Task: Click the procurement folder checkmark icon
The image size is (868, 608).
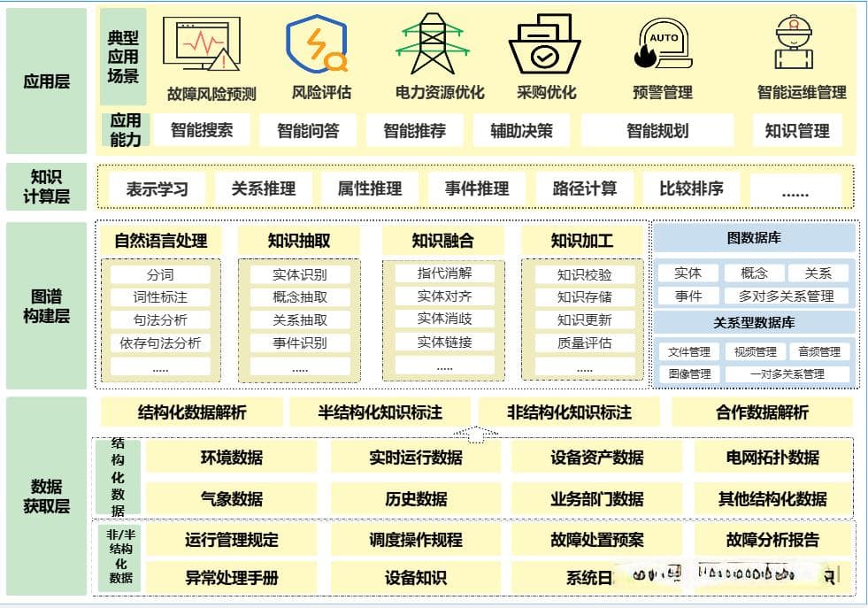Action: click(x=544, y=44)
